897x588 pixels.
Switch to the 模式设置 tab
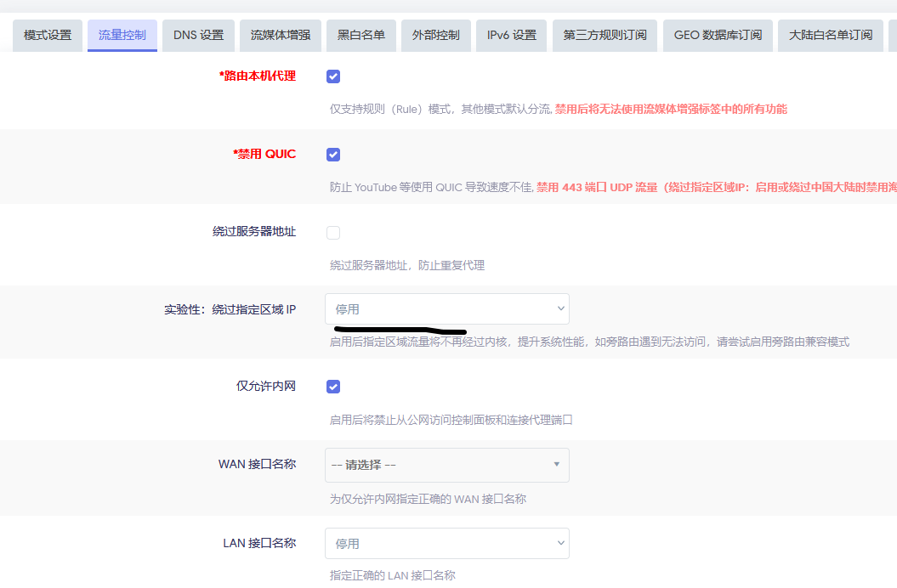(48, 36)
